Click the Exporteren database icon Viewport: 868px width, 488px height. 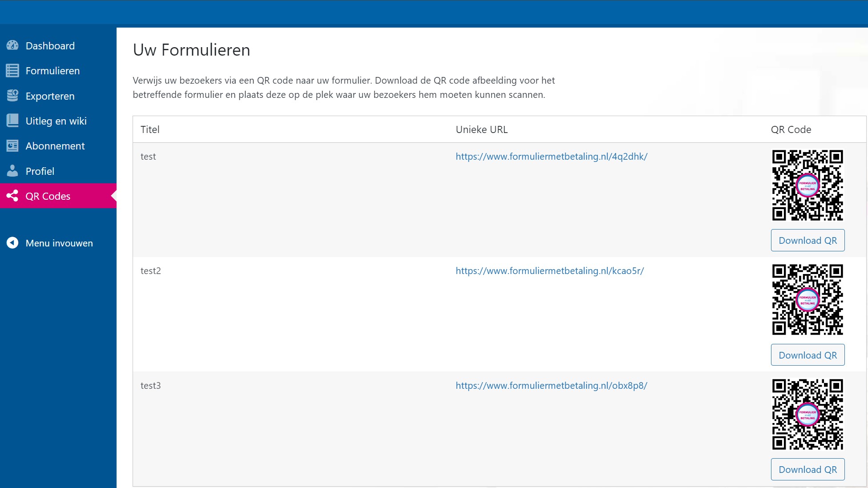coord(12,96)
